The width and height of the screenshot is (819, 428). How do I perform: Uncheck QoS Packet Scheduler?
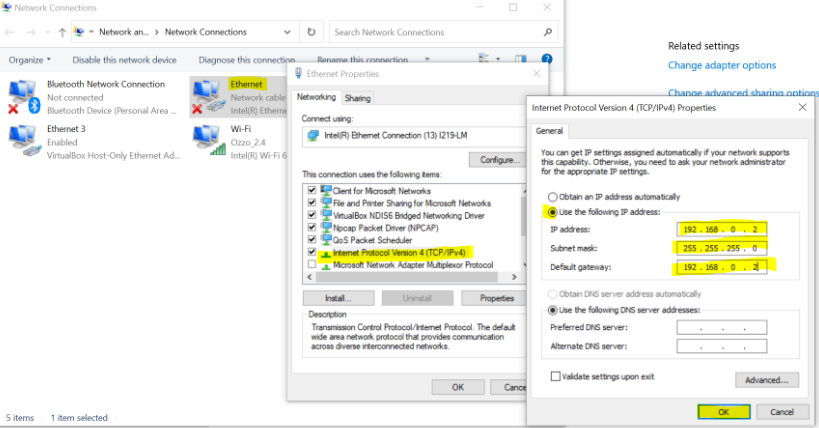pos(312,240)
